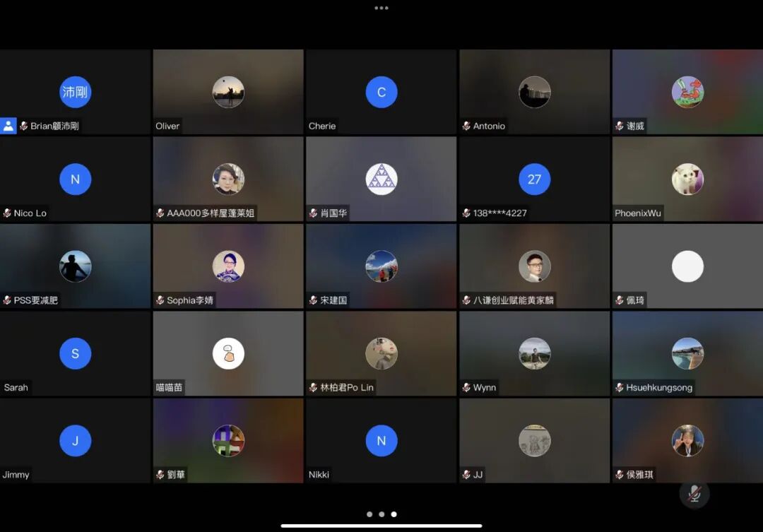The height and width of the screenshot is (532, 763).
Task: Click muted mic icon next to Brian顧沛剛
Action: 23,126
